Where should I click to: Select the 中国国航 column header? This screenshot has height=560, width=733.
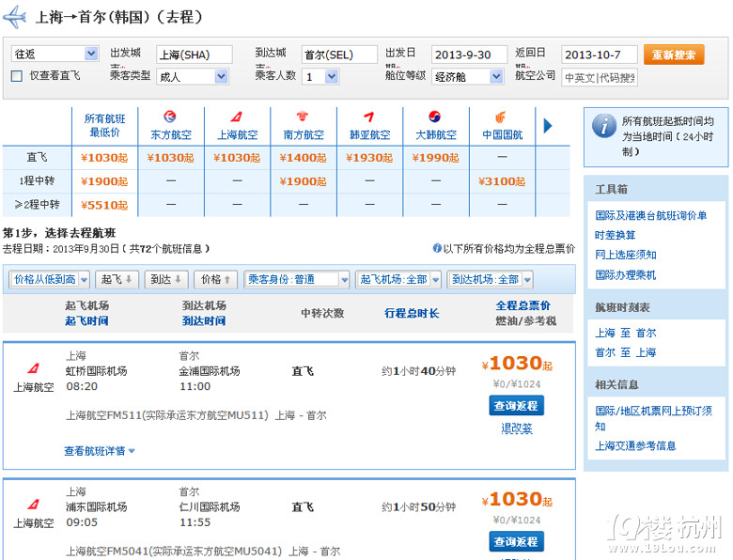(503, 126)
